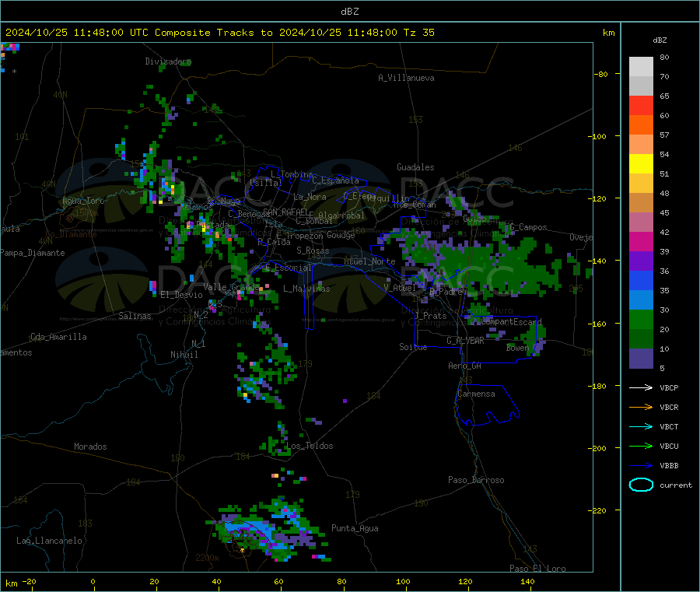Image resolution: width=700 pixels, height=592 pixels.
Task: Click the 'El_Desvio' map label
Action: coord(182,295)
